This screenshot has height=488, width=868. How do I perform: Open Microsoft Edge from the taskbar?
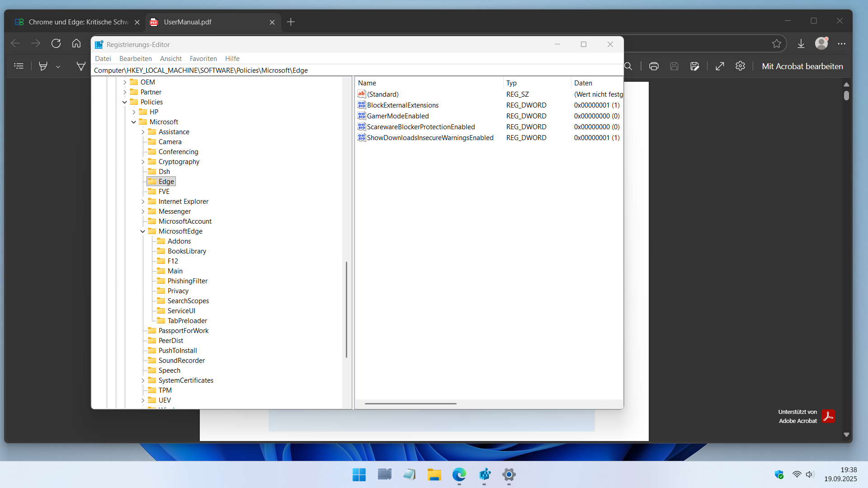[459, 474]
